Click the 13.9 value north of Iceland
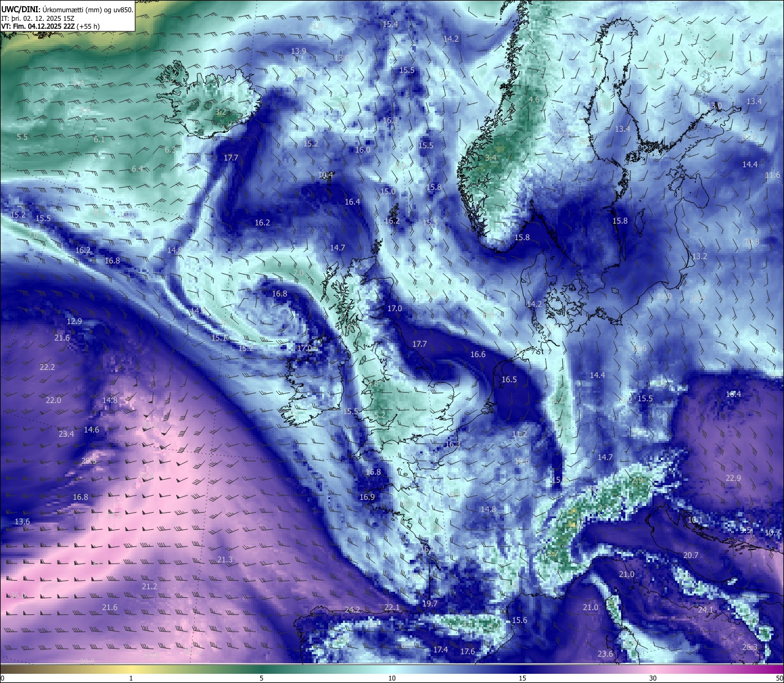This screenshot has width=784, height=683. pos(299,51)
